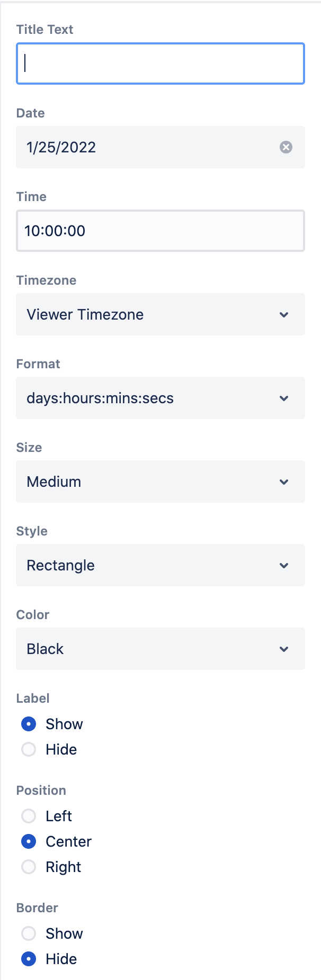
Task: Click into the Title Text input field
Action: point(160,63)
